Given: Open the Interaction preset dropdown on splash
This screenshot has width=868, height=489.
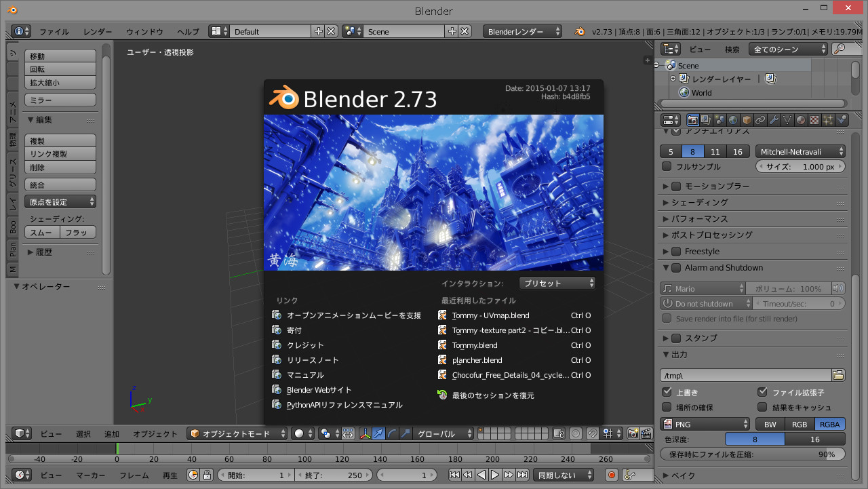Looking at the screenshot, I should tap(557, 283).
